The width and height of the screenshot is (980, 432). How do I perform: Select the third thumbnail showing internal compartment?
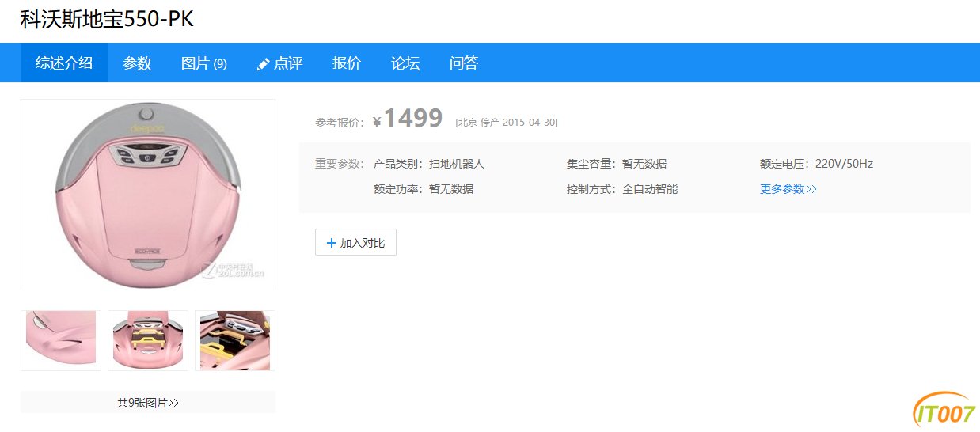click(x=235, y=340)
